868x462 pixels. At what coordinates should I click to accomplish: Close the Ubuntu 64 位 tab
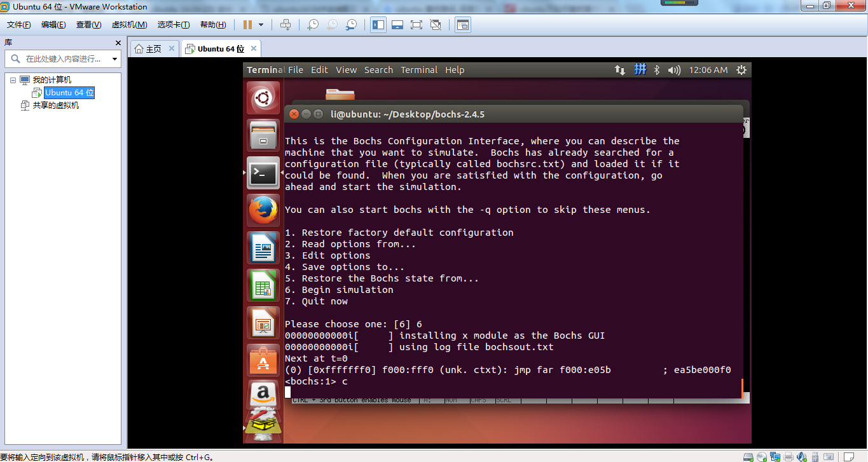(254, 48)
